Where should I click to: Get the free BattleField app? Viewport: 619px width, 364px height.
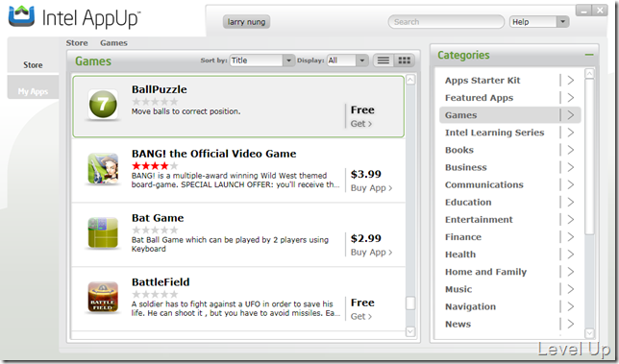pos(361,317)
